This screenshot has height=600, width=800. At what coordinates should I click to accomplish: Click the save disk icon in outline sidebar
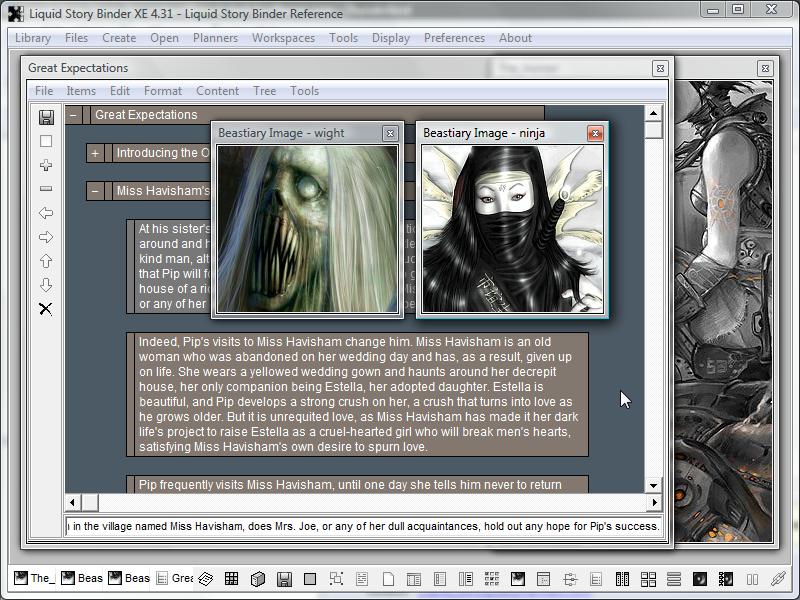coord(46,118)
